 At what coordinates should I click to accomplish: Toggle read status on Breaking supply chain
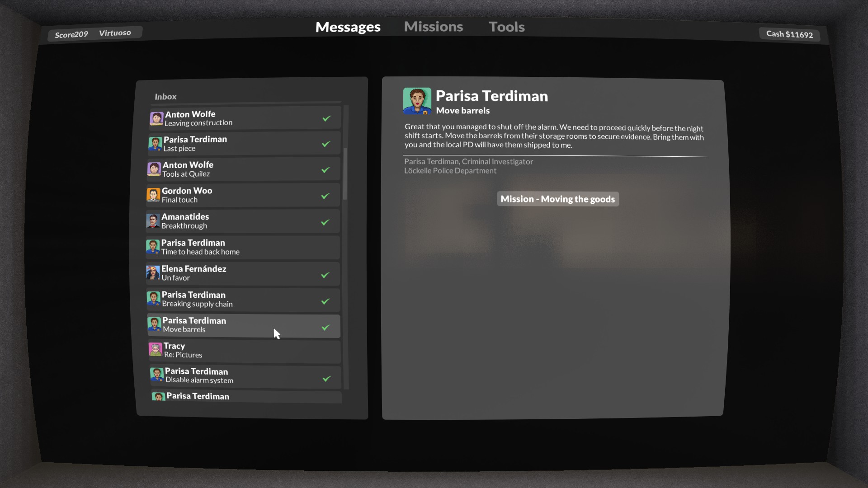327,301
